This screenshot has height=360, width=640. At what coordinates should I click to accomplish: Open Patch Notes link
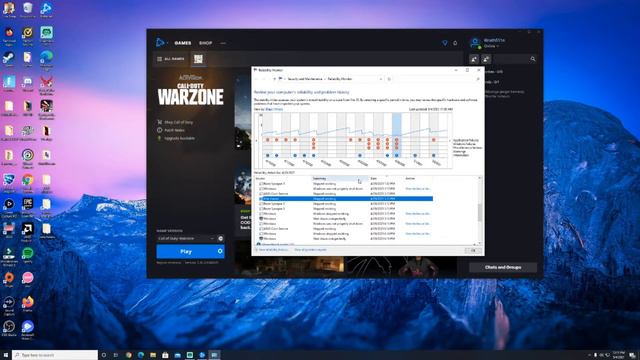coord(171,130)
